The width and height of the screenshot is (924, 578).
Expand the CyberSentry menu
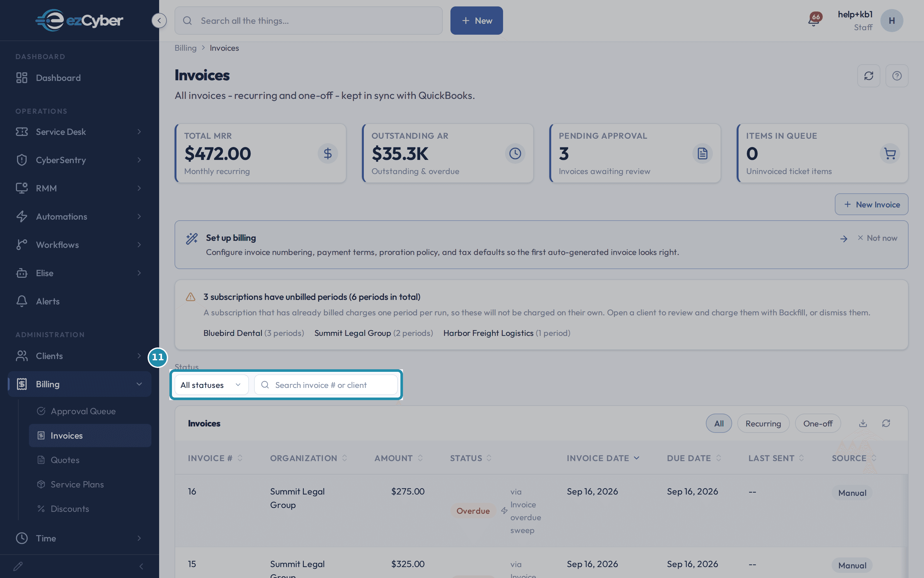coord(80,160)
